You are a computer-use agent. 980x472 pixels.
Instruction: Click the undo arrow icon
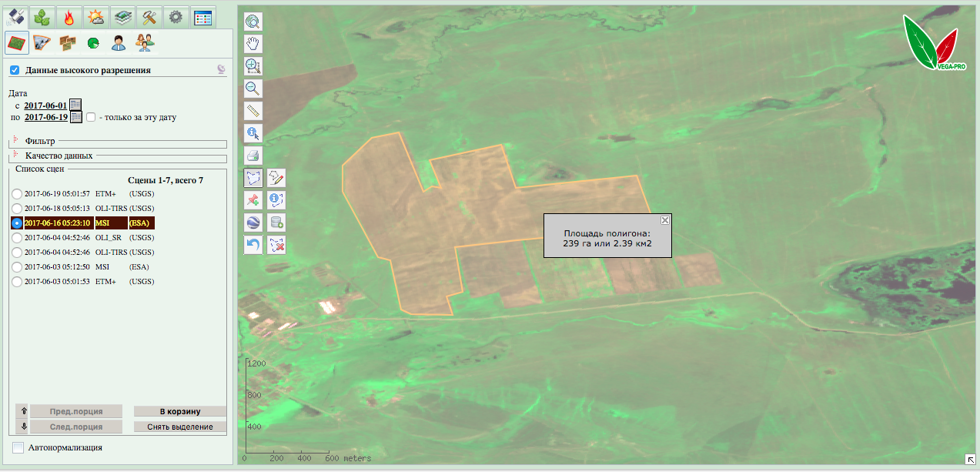click(253, 246)
